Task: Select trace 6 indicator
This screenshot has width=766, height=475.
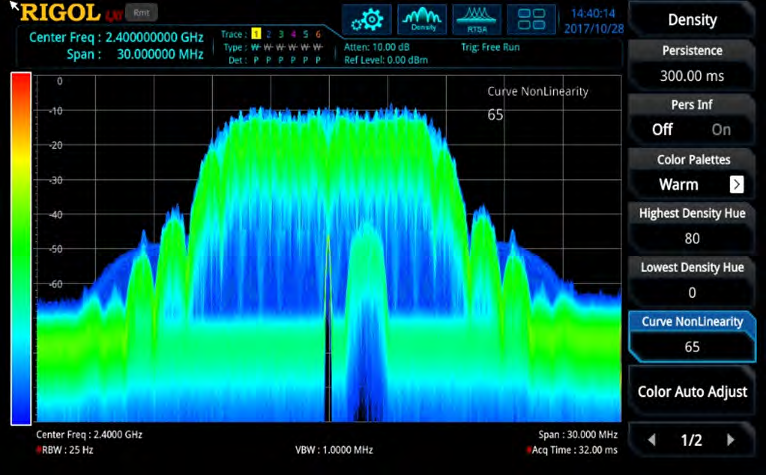Action: tap(318, 34)
